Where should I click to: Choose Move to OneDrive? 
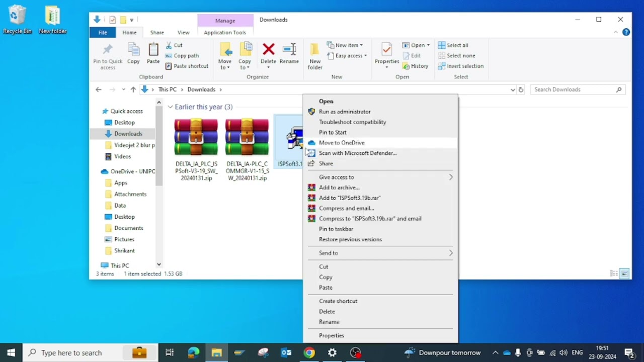(x=380, y=143)
